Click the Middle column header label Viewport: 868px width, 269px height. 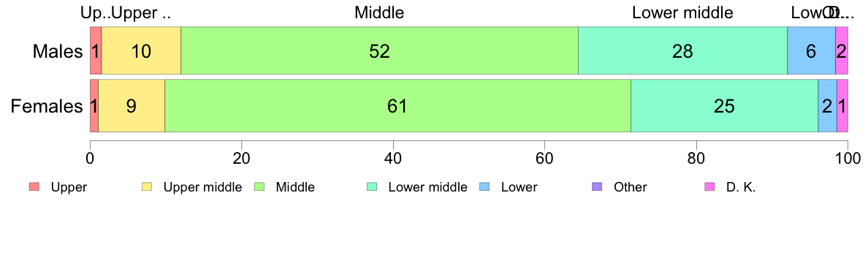379,12
